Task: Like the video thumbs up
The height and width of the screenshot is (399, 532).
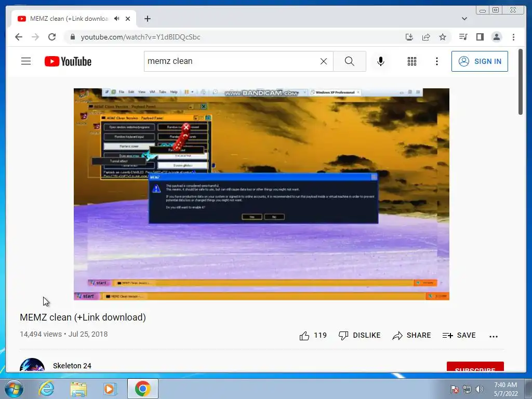Action: coord(313,336)
